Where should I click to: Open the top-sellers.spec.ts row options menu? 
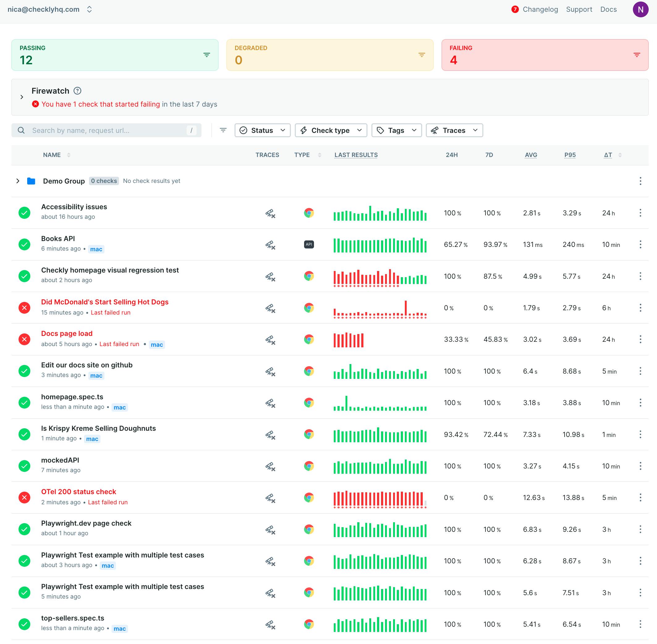tap(640, 624)
